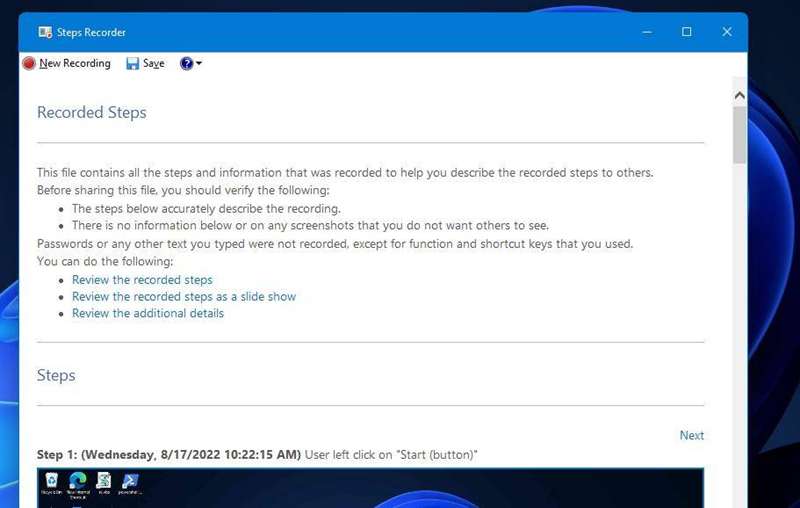The height and width of the screenshot is (508, 800).
Task: Open the Review the recorded steps link
Action: tap(142, 280)
